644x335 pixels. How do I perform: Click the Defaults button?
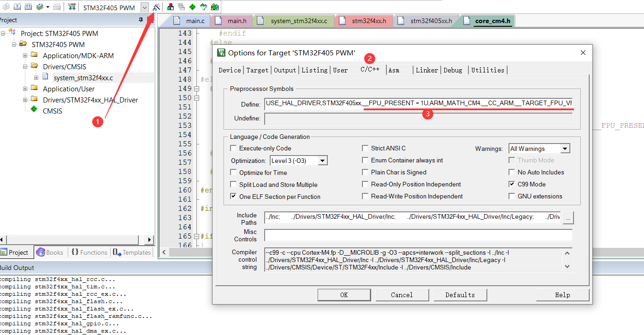[x=460, y=294]
